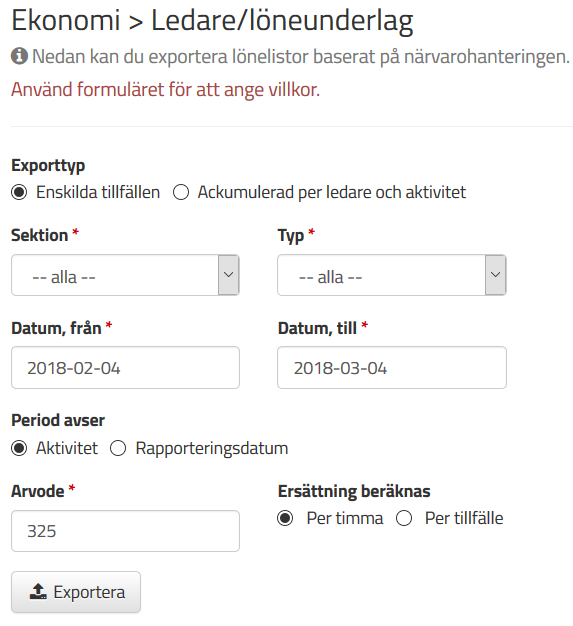The height and width of the screenshot is (626, 573).
Task: Click the Arvode input field
Action: (125, 531)
